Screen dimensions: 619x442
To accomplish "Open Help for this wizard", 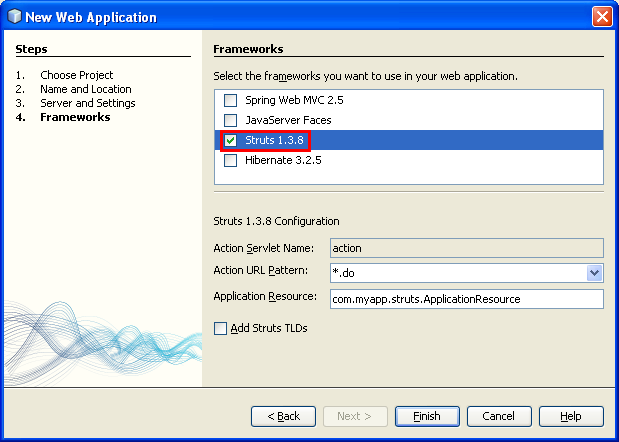I will pyautogui.click(x=571, y=416).
